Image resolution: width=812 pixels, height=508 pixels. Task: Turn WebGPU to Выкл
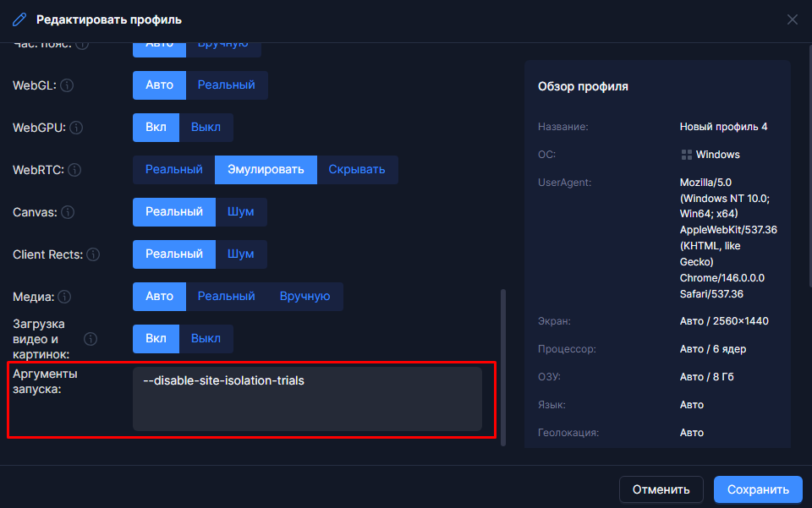206,128
